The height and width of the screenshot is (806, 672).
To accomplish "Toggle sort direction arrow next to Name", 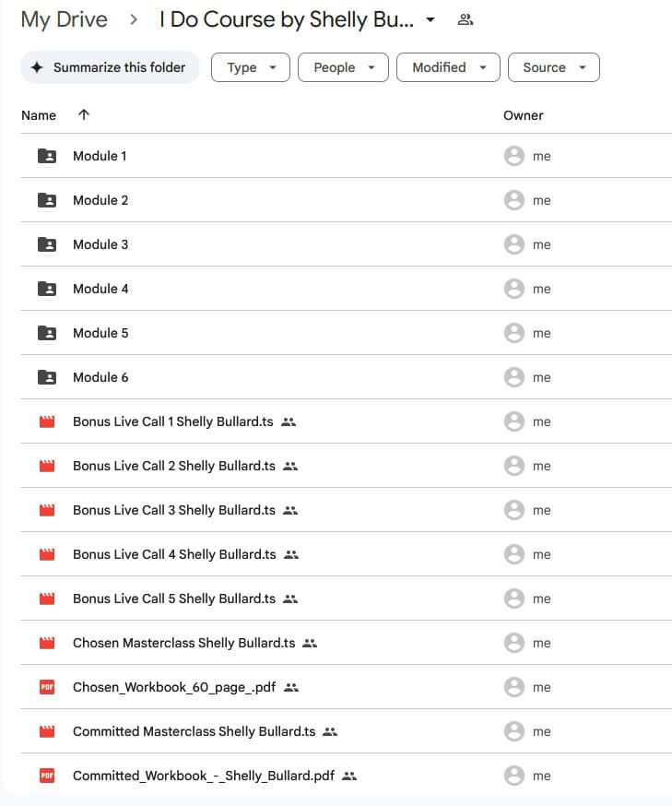I will point(84,114).
